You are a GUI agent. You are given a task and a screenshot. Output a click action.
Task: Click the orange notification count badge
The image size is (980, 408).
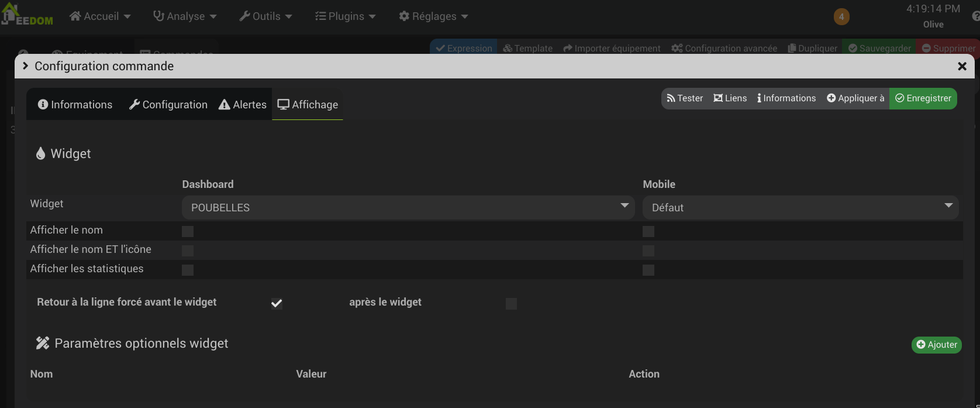841,16
